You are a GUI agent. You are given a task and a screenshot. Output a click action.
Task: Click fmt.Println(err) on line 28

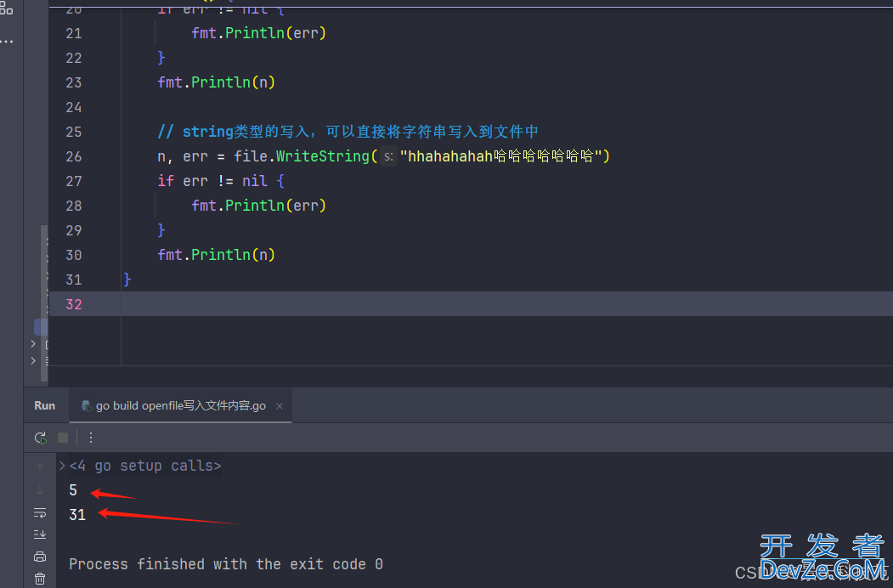point(258,206)
